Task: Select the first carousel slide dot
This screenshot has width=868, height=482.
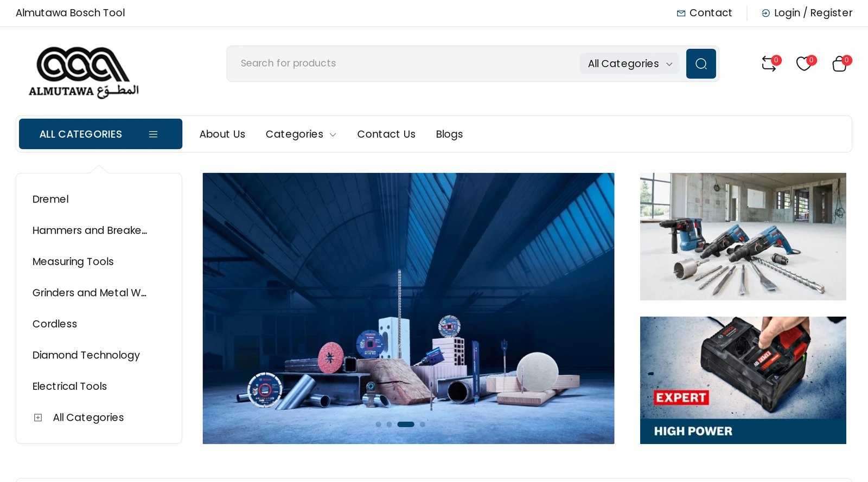Action: (378, 425)
